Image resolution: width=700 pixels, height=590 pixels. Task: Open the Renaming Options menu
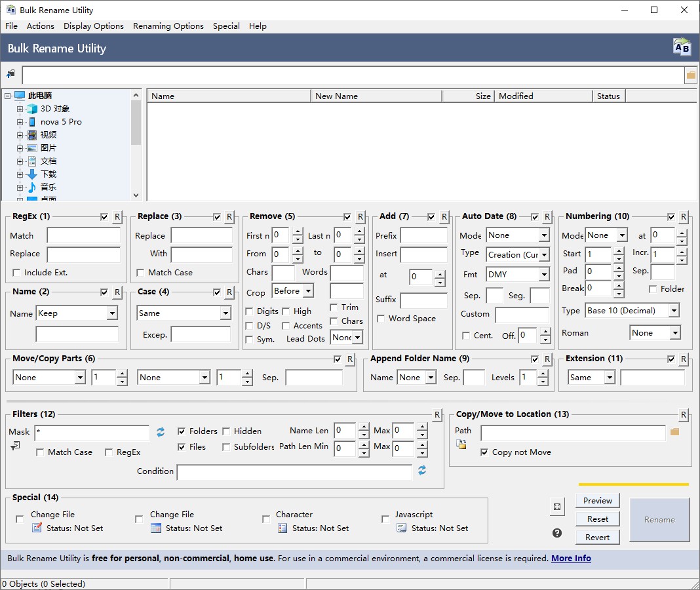pos(168,26)
